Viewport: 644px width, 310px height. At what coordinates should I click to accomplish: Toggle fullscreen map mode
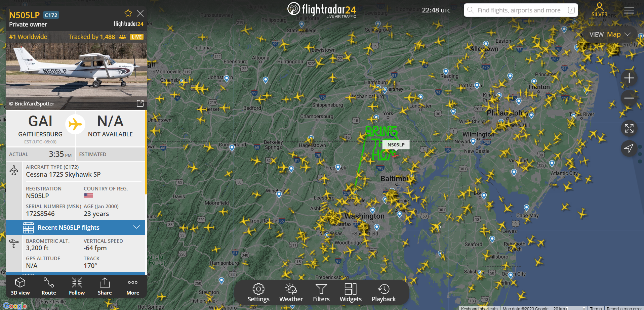click(629, 128)
